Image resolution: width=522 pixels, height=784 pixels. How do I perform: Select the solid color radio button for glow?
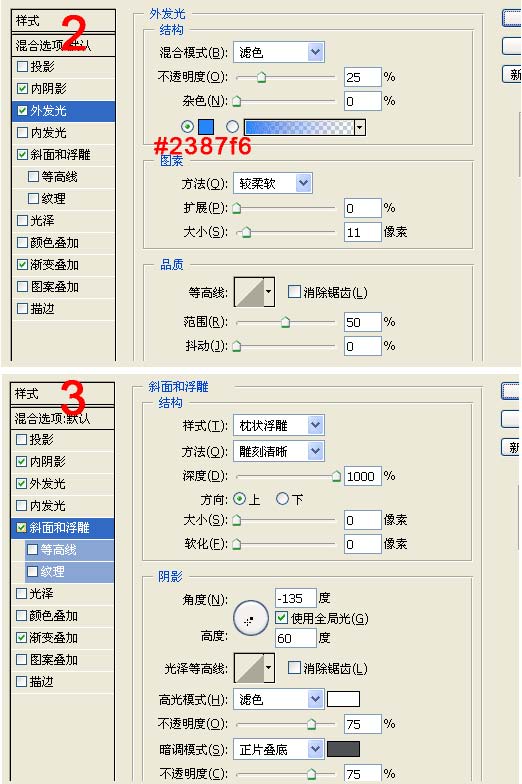(188, 127)
